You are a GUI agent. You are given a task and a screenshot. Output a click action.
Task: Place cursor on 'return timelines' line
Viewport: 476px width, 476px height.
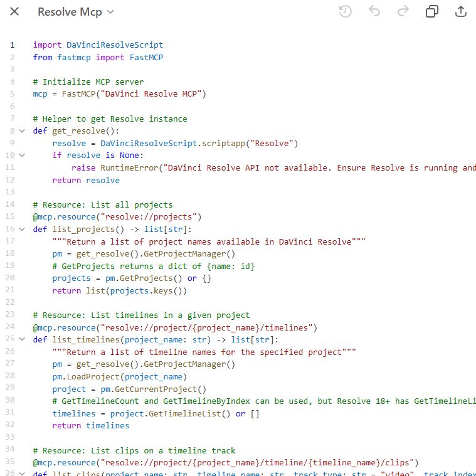click(x=91, y=425)
